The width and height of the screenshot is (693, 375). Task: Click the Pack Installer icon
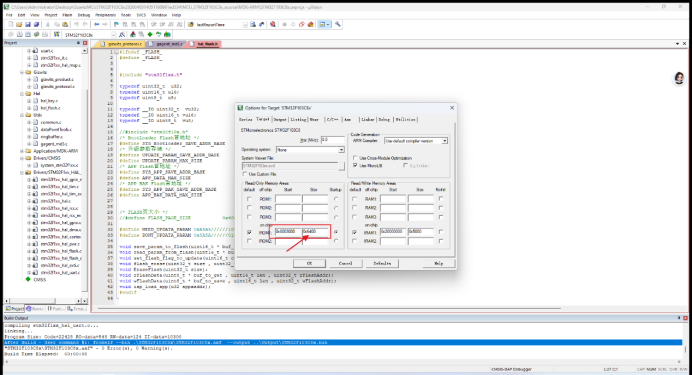167,34
